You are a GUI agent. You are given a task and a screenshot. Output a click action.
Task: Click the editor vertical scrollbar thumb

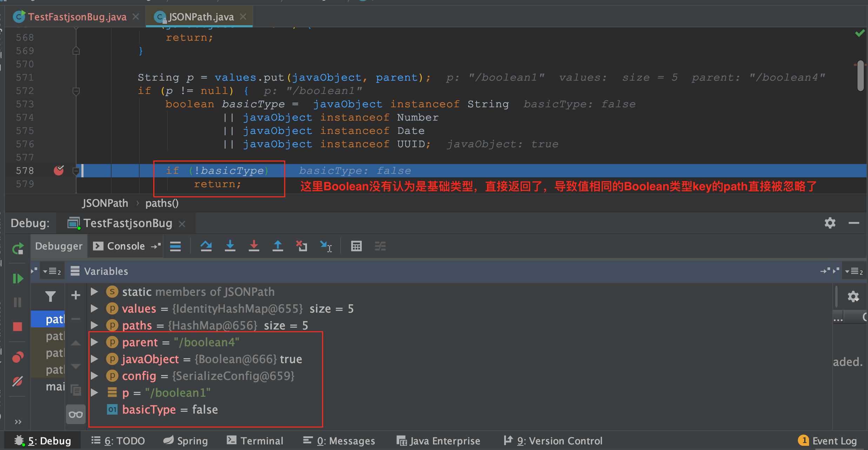pos(860,75)
